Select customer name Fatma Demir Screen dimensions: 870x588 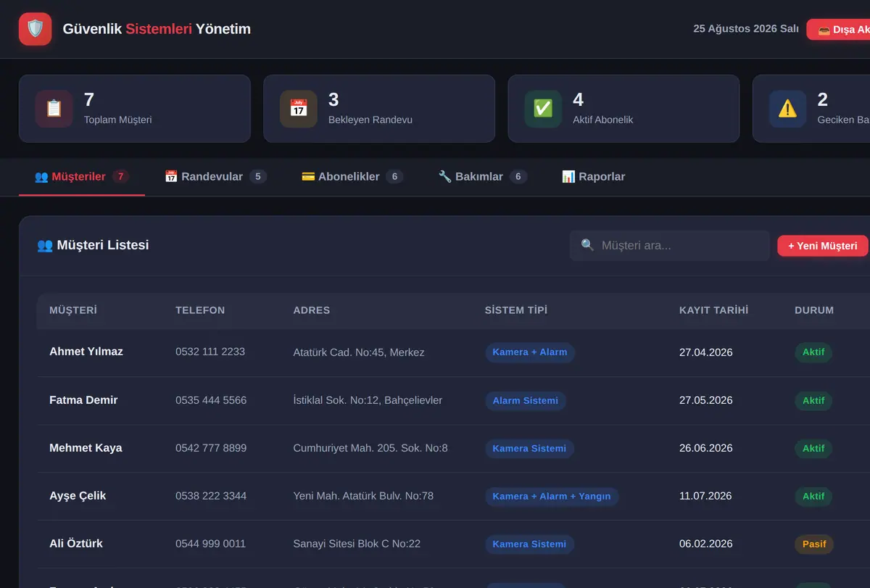(83, 400)
